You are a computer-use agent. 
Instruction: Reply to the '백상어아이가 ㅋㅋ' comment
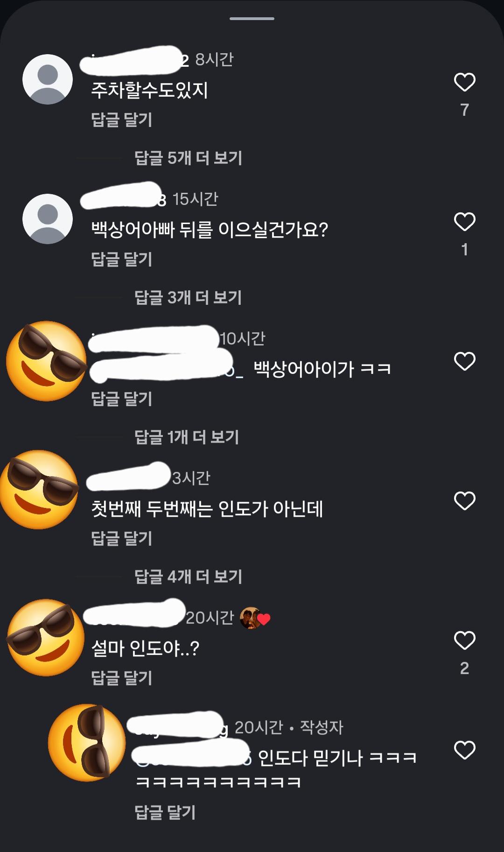(x=122, y=399)
